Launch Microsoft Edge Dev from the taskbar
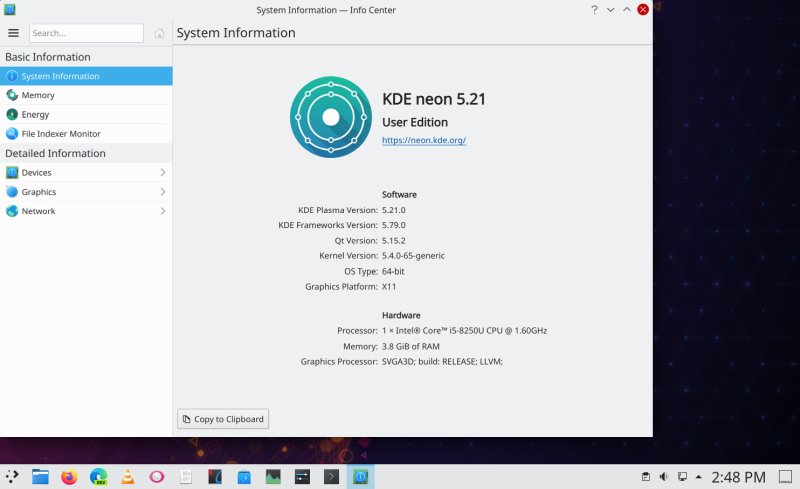Screen dimensions: 800x489 [98, 477]
